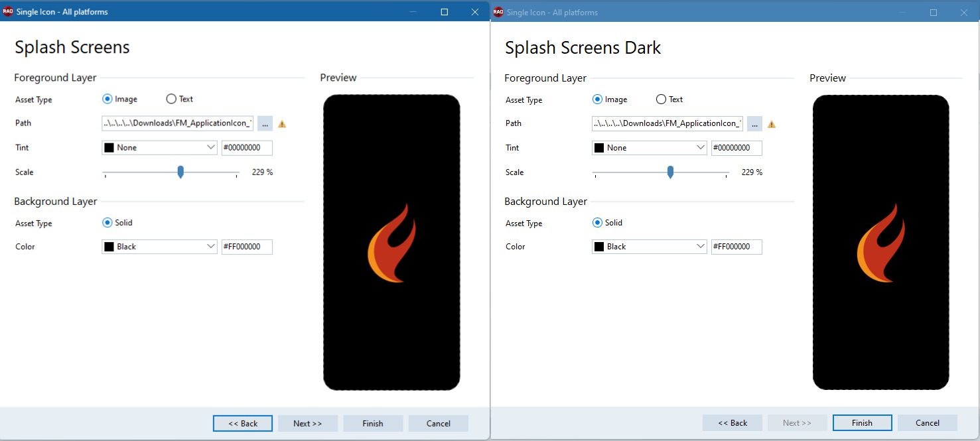Select Image asset type in Splash Screens window
The width and height of the screenshot is (980, 441).
(120, 99)
